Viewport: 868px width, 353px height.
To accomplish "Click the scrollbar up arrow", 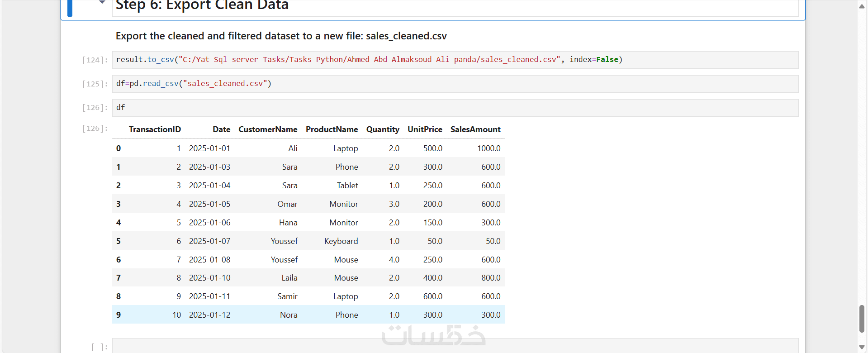I will [862, 6].
